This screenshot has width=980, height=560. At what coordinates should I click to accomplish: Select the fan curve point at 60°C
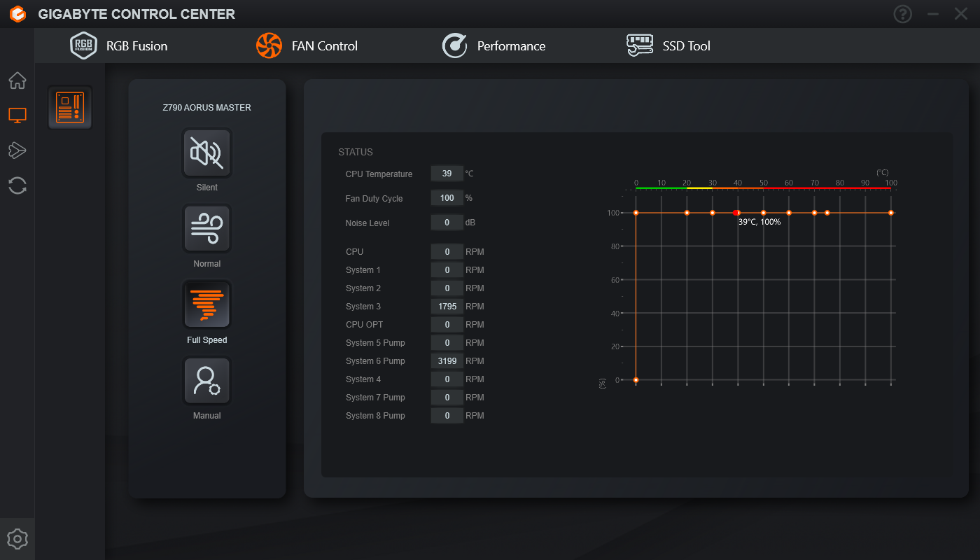[789, 213]
